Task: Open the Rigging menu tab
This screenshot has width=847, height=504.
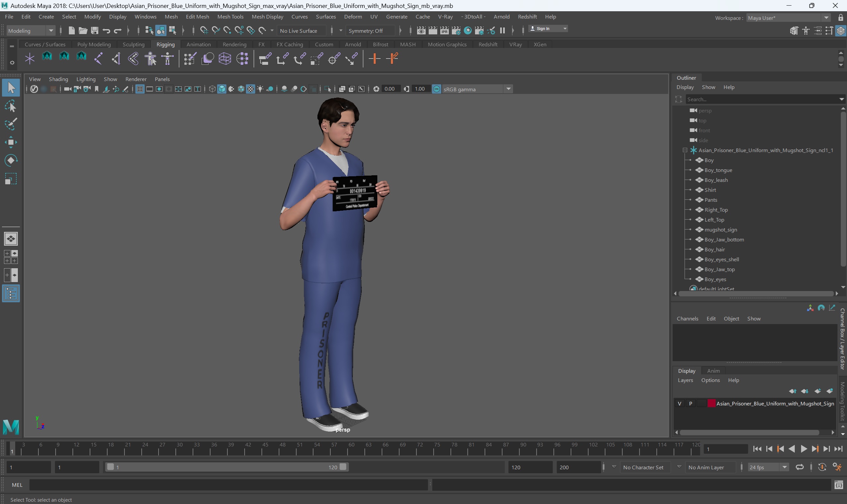Action: [x=165, y=44]
